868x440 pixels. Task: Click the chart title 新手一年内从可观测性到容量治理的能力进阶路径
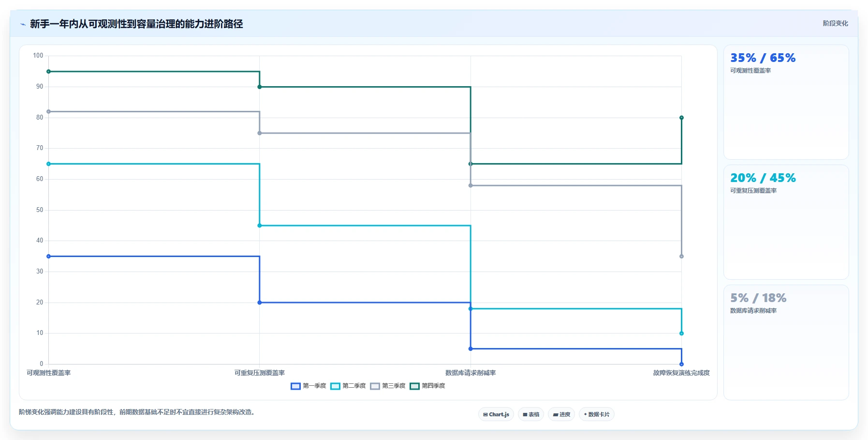click(136, 24)
